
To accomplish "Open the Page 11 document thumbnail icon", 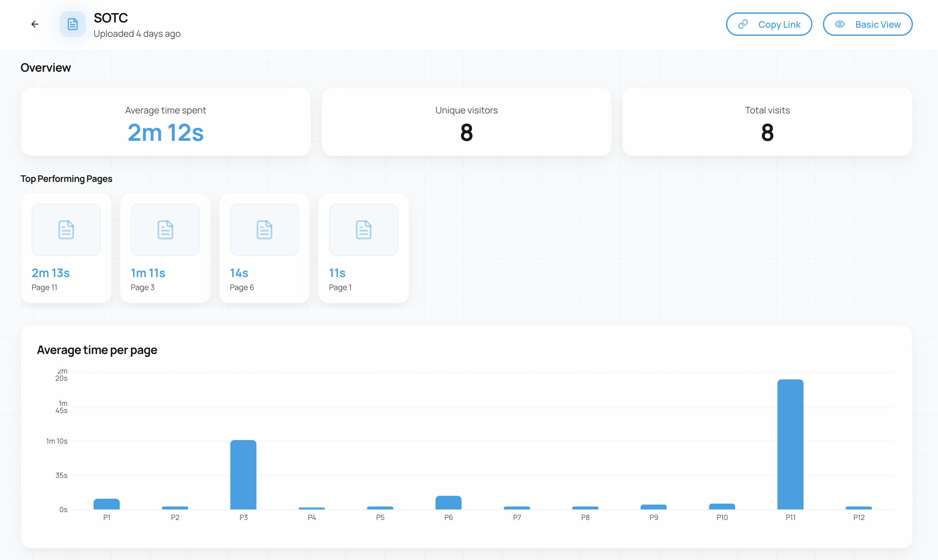I will pyautogui.click(x=66, y=229).
